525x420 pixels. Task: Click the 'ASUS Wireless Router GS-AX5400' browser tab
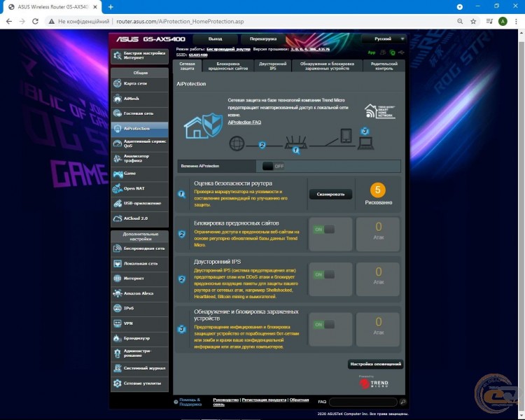click(x=52, y=7)
